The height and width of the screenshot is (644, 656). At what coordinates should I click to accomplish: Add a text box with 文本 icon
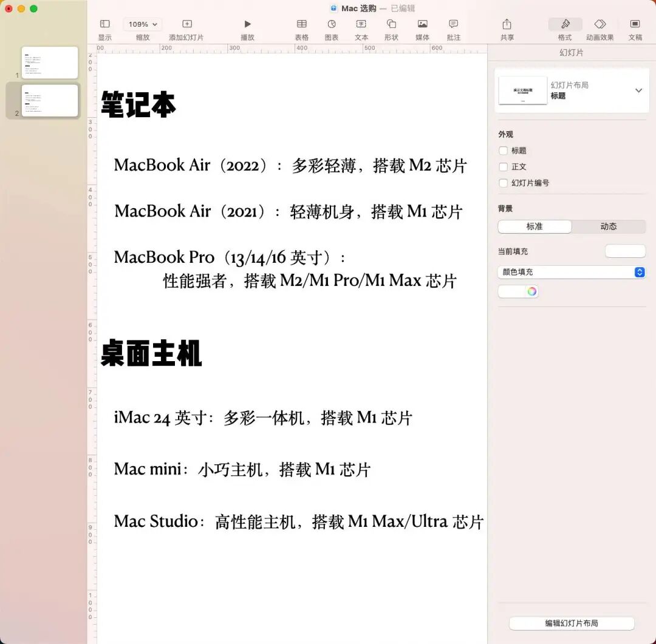pos(361,24)
